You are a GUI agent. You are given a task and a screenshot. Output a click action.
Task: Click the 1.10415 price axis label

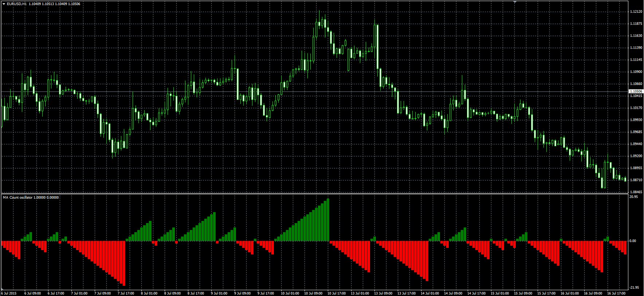coord(636,96)
